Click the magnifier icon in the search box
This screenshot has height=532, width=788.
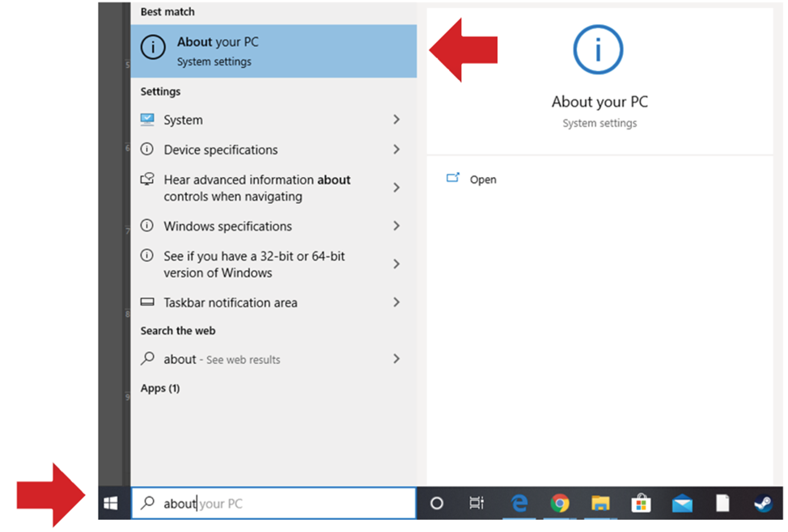147,502
